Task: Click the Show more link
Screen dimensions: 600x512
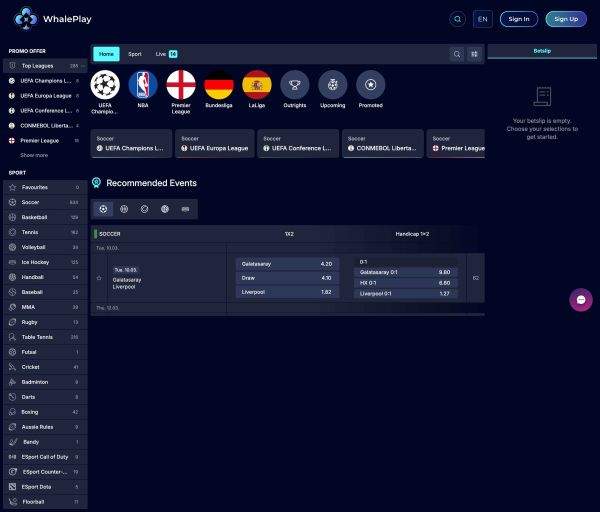Action: point(34,155)
